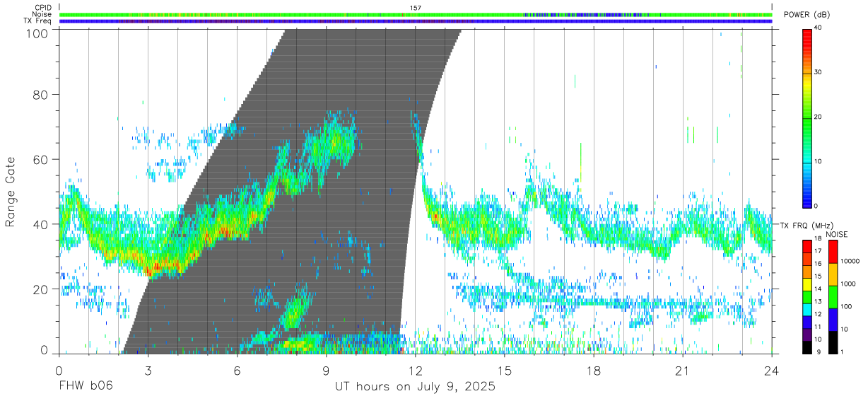The image size is (868, 401).
Task: Click 'UT hours on July 9, 2025' title
Action: tap(416, 387)
